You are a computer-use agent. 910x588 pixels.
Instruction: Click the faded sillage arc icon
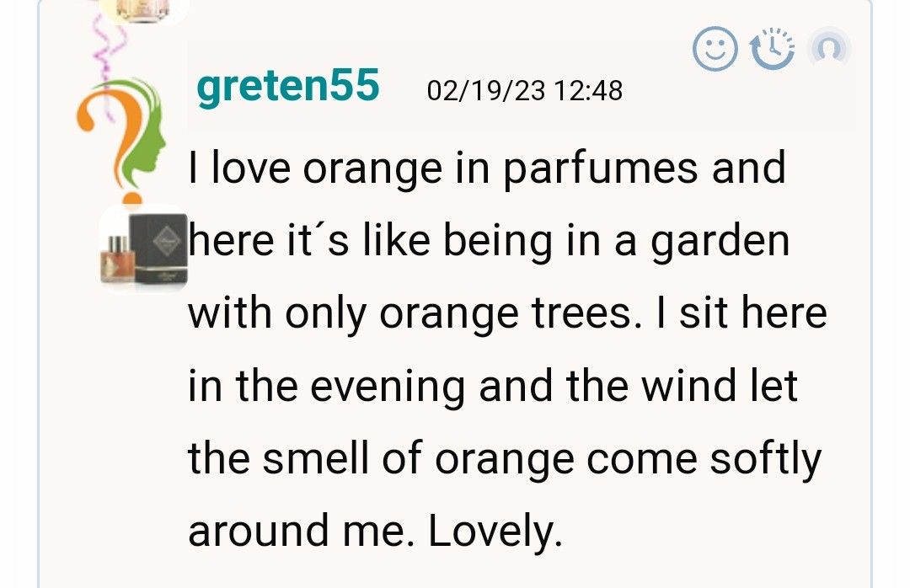tap(828, 50)
